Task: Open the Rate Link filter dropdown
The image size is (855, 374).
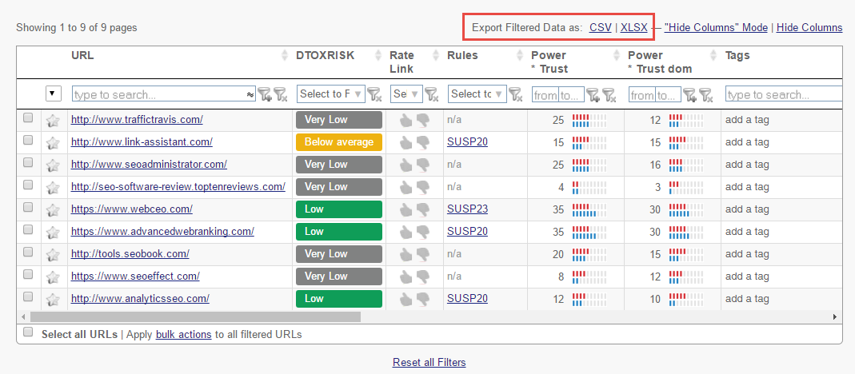Action: (406, 94)
